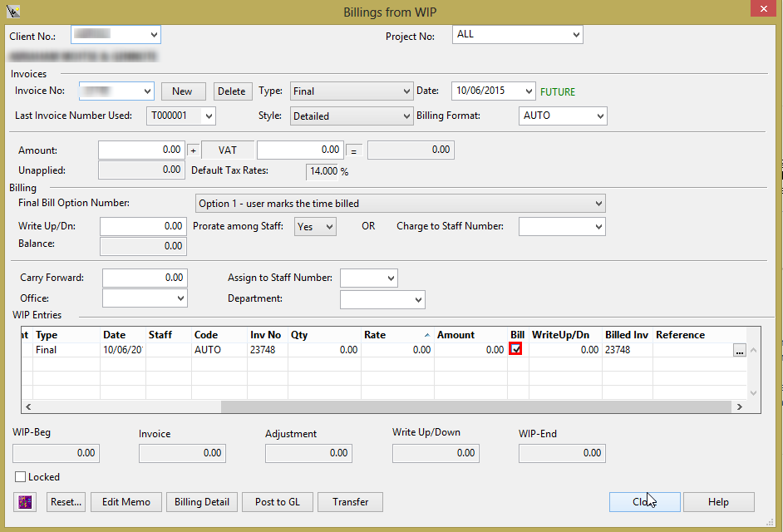
Task: Sort entries by the Rate column header
Action: pos(395,335)
